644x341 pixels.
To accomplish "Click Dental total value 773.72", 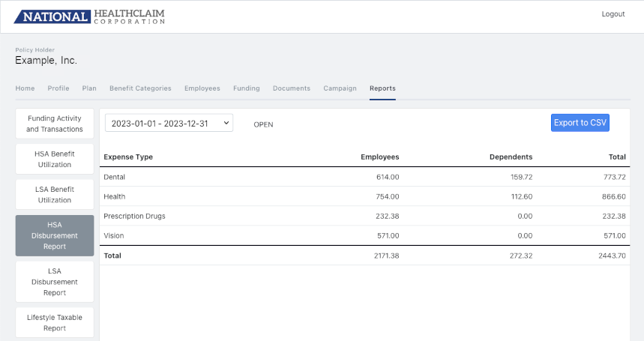I will coord(615,177).
